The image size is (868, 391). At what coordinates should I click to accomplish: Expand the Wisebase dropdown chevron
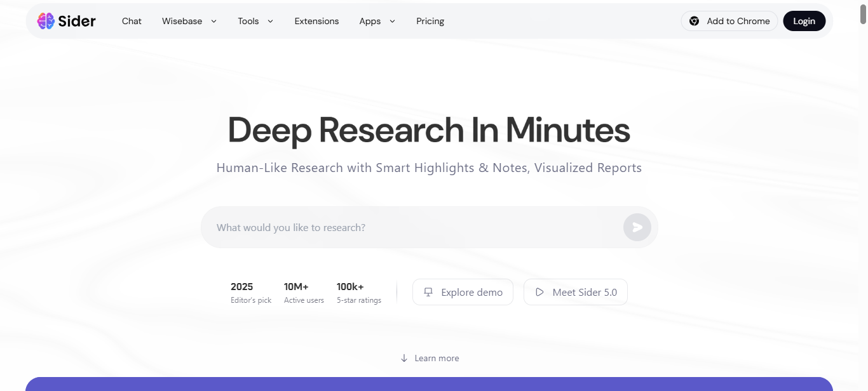tap(214, 21)
